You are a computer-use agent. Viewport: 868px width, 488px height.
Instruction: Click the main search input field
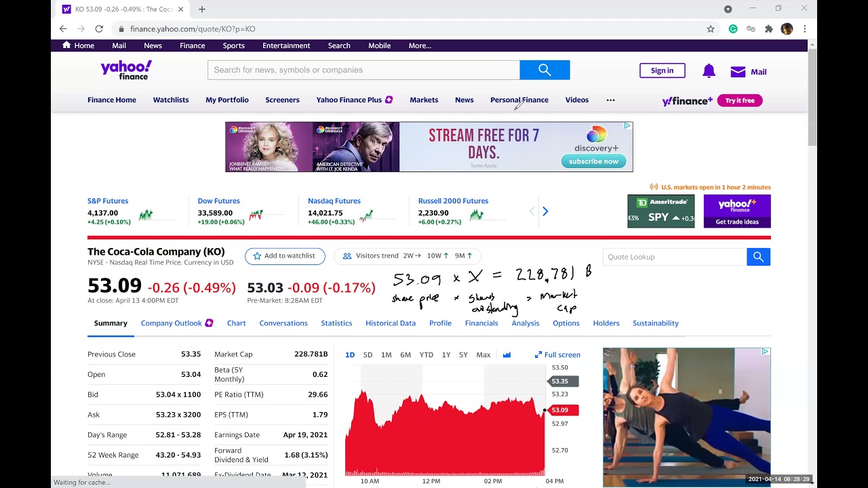[363, 70]
